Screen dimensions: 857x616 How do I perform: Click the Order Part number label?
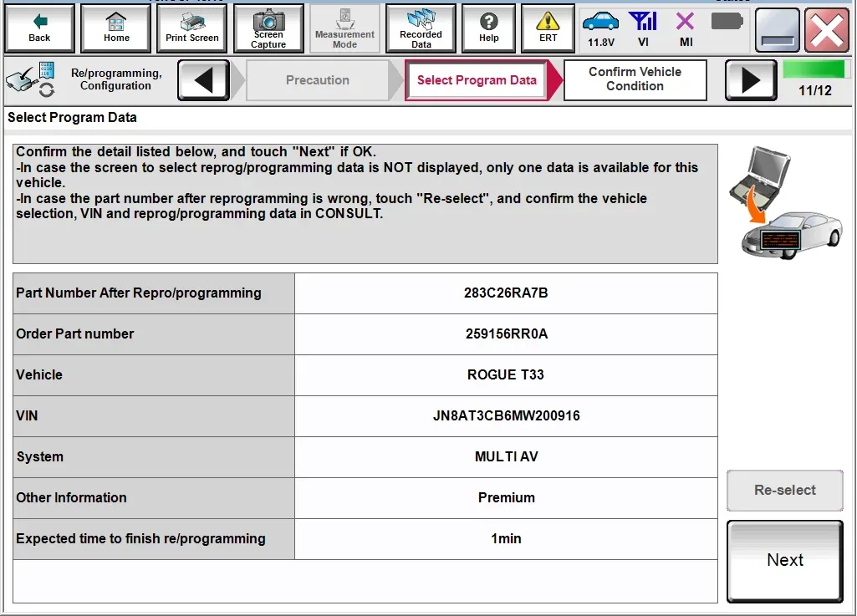[x=154, y=334]
